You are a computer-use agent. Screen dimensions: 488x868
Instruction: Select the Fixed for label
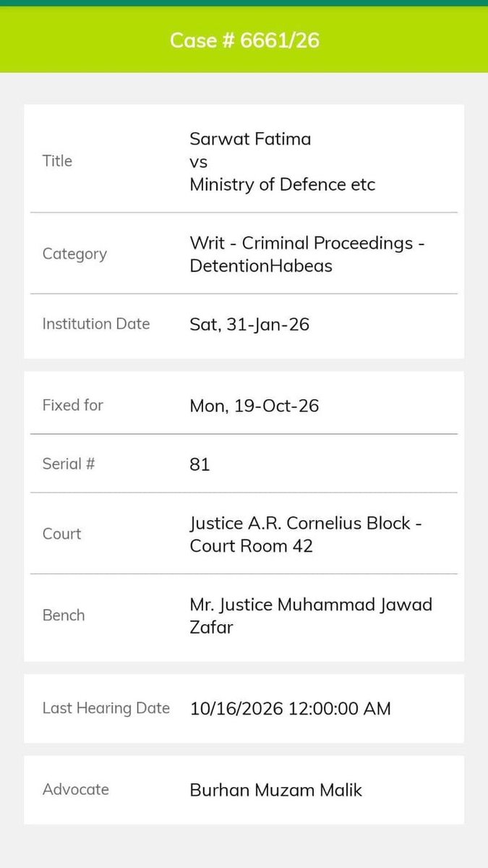73,405
